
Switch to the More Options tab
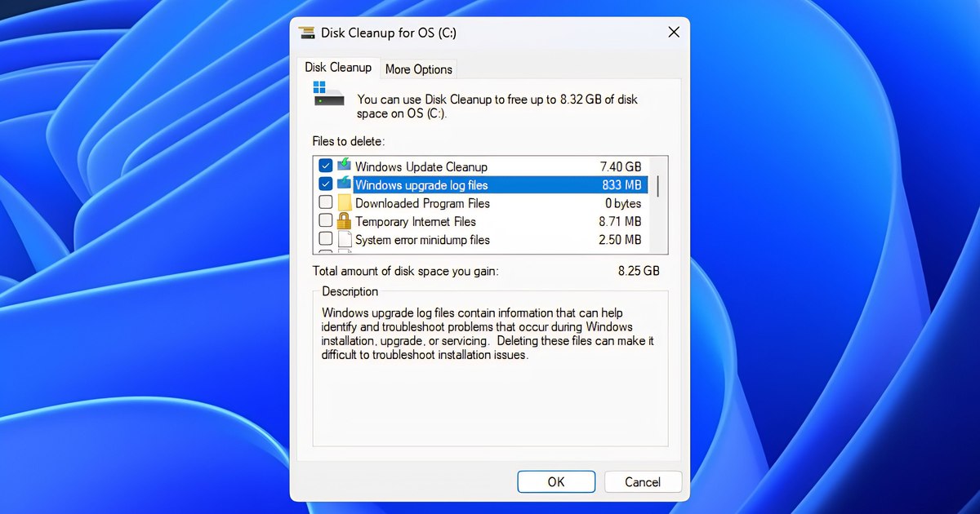pyautogui.click(x=418, y=69)
